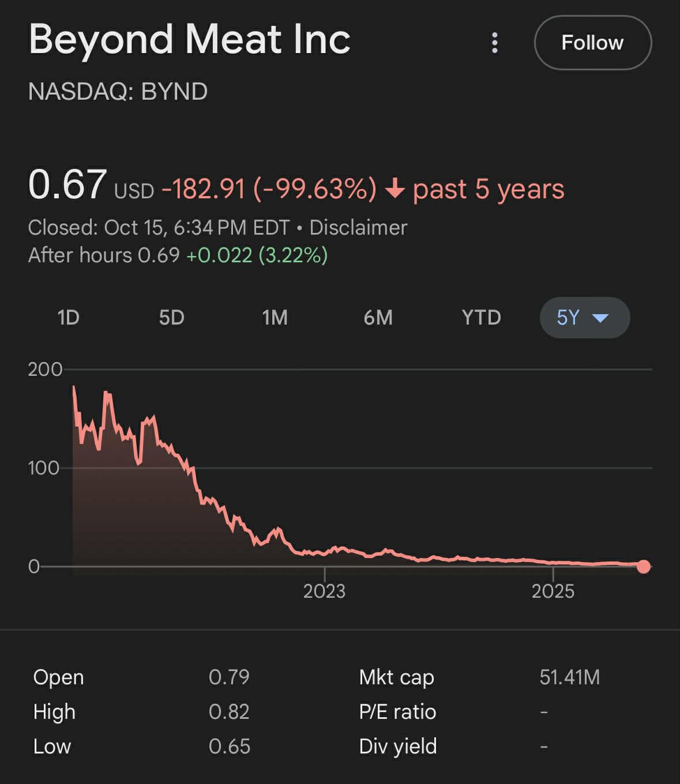
Task: Click the 2025 marker on chart axis
Action: [x=553, y=591]
